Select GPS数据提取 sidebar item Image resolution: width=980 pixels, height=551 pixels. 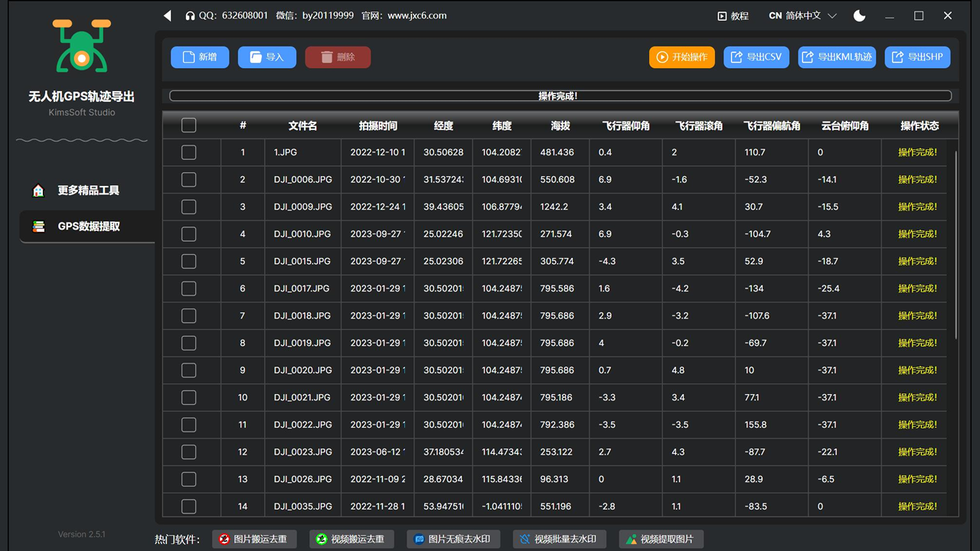coord(87,227)
